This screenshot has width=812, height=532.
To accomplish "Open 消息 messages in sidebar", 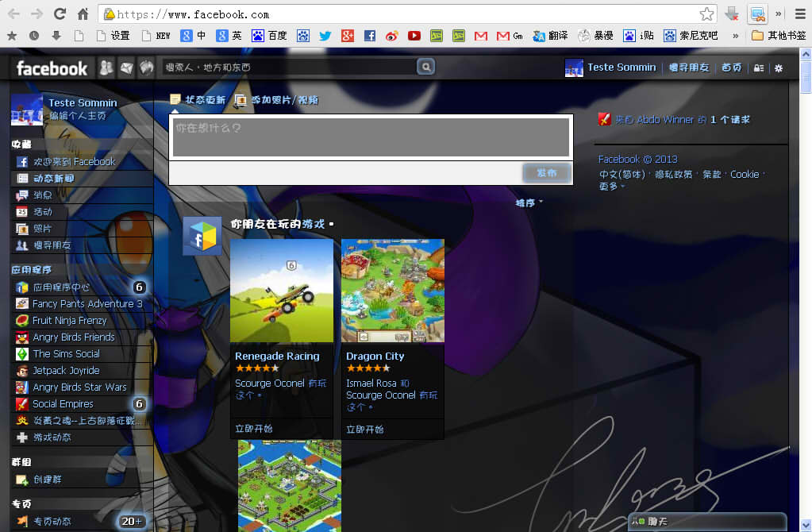I will coord(82,195).
